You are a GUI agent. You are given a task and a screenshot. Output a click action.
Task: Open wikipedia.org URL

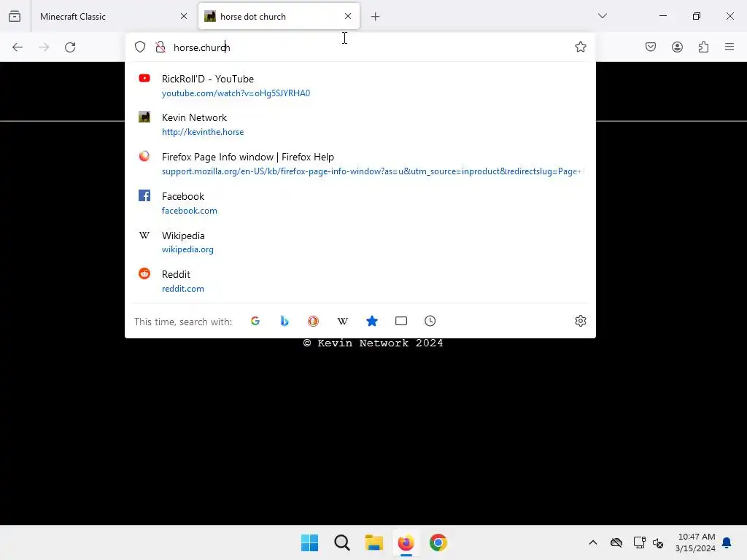pyautogui.click(x=187, y=249)
